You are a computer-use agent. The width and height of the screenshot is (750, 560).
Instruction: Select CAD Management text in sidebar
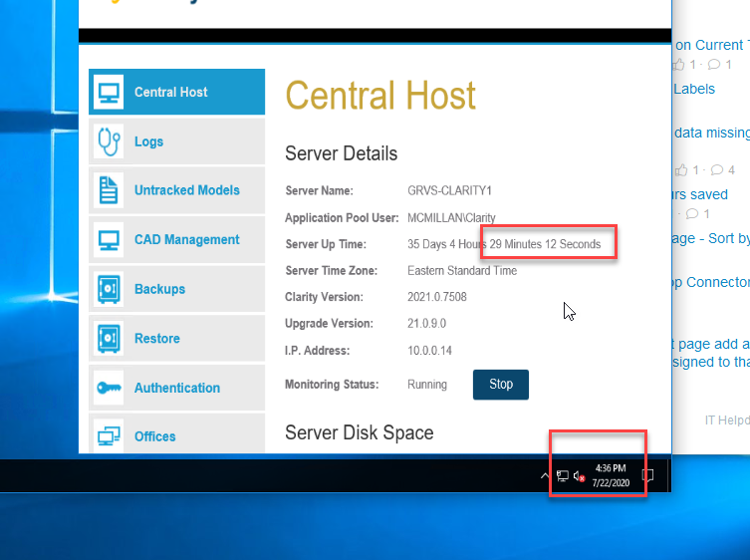[x=186, y=240]
